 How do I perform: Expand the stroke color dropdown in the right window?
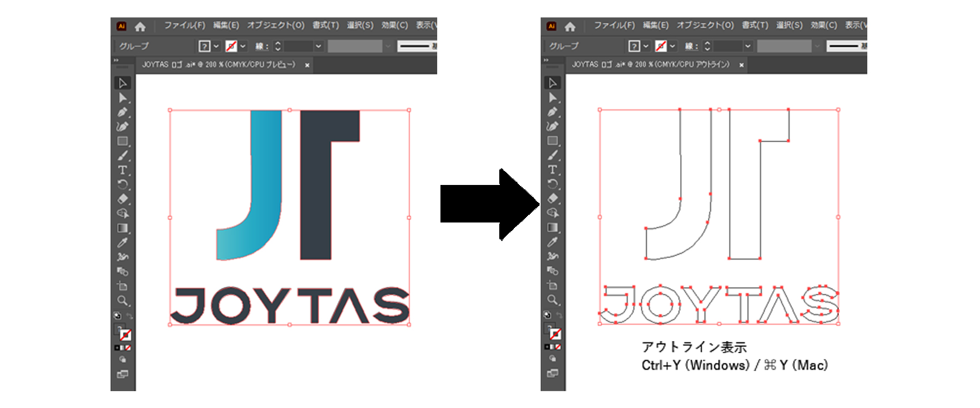[672, 46]
